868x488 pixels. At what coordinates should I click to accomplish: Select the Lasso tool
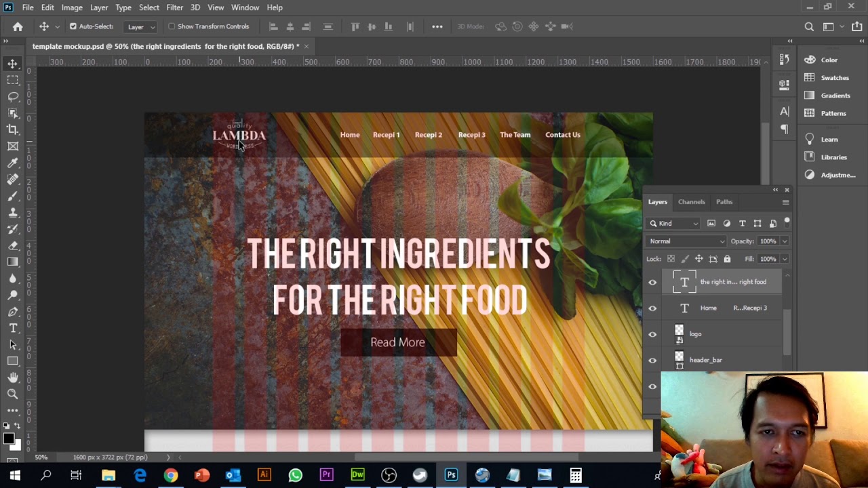[x=13, y=97]
